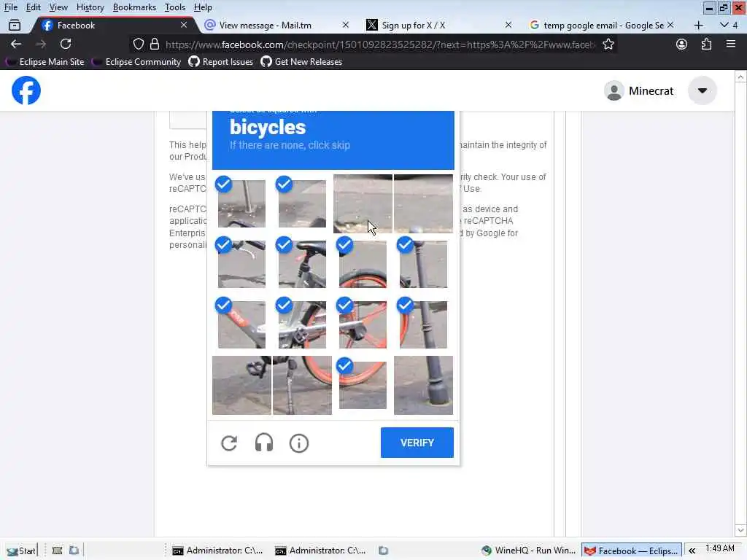Deselect the bottom row third column orange wheel tile
This screenshot has height=560, width=747.
pos(363,385)
